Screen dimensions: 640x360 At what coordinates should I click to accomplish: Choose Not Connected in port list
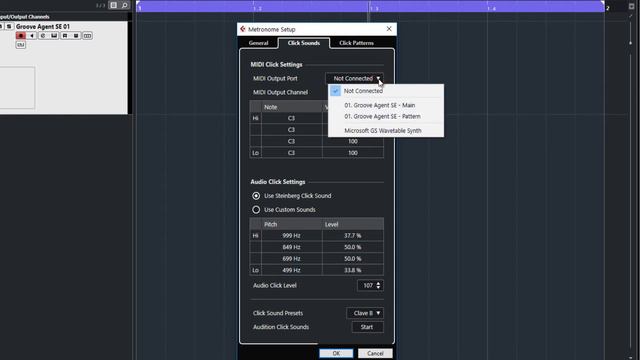[x=386, y=91]
